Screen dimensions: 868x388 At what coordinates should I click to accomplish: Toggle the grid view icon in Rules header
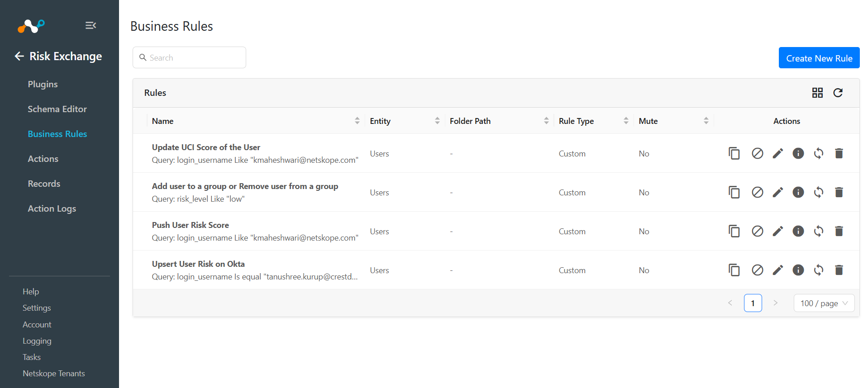point(817,93)
